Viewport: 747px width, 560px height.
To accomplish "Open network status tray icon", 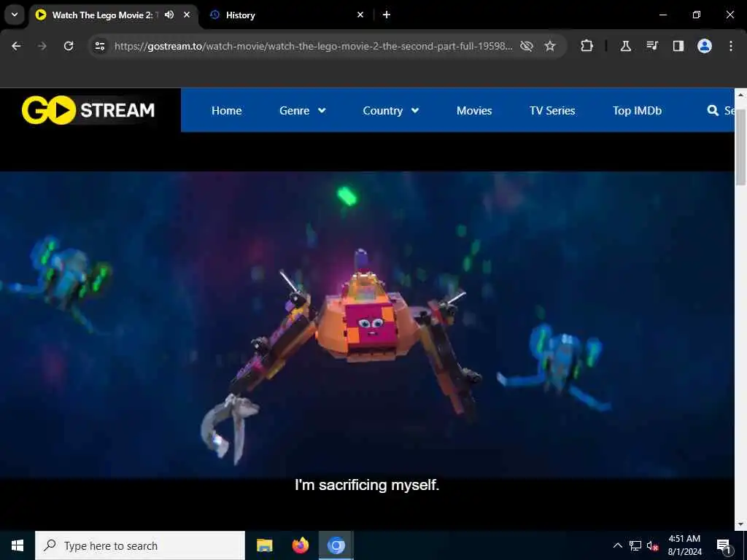I will coord(635,545).
